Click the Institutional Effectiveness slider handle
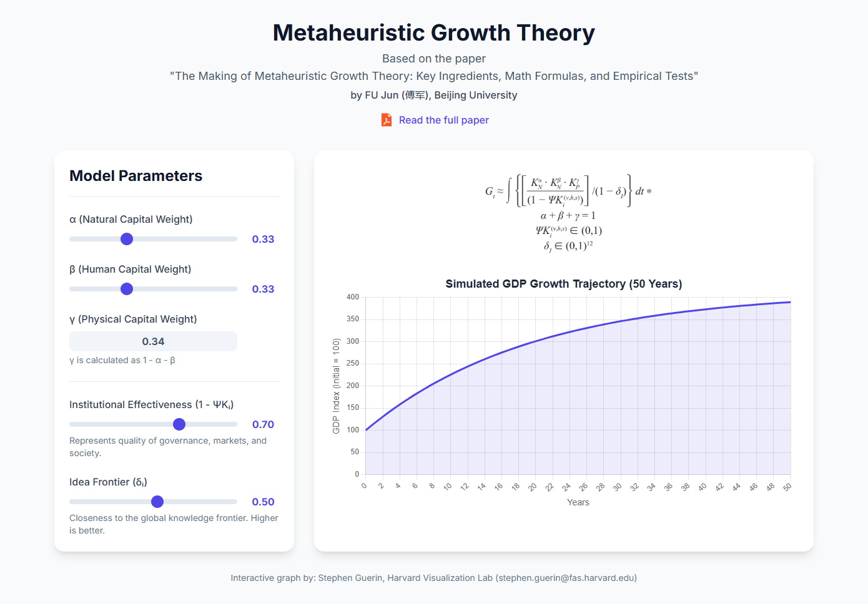 click(x=179, y=424)
